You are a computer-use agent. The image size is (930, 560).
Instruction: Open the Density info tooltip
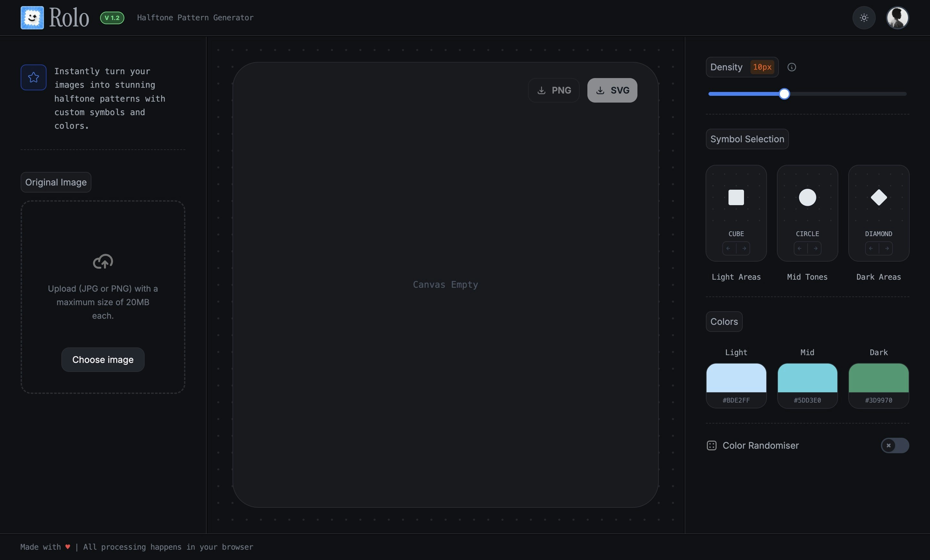click(x=791, y=67)
